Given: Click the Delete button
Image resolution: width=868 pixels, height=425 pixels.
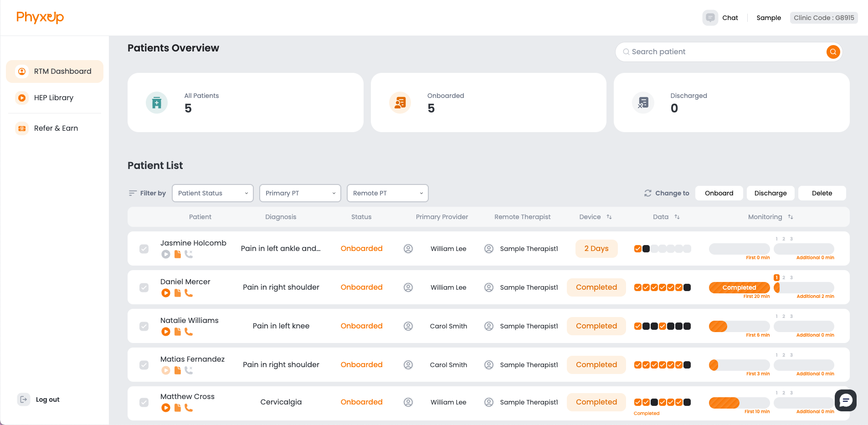Looking at the screenshot, I should tap(822, 193).
